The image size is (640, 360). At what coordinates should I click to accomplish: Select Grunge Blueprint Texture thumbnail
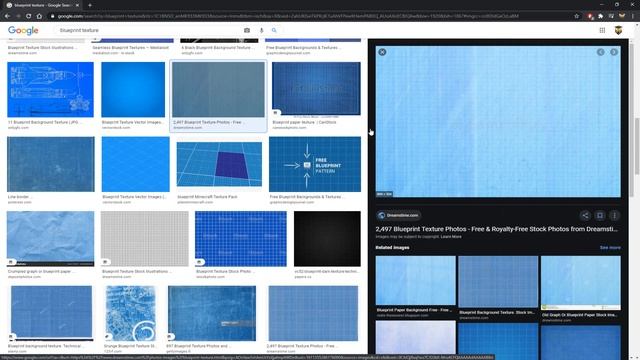[131, 313]
